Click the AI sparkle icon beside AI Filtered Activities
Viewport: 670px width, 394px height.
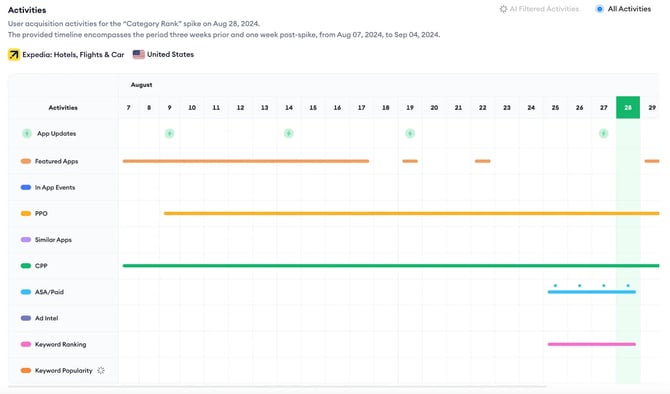503,9
